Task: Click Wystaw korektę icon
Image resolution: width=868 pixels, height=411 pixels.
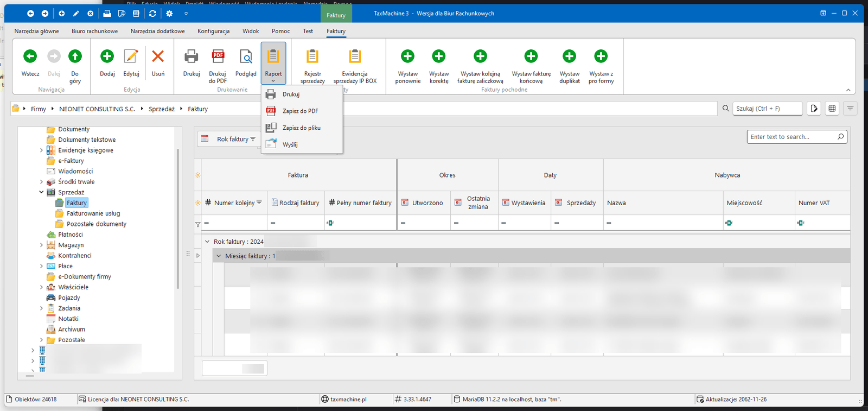Action: (x=438, y=56)
